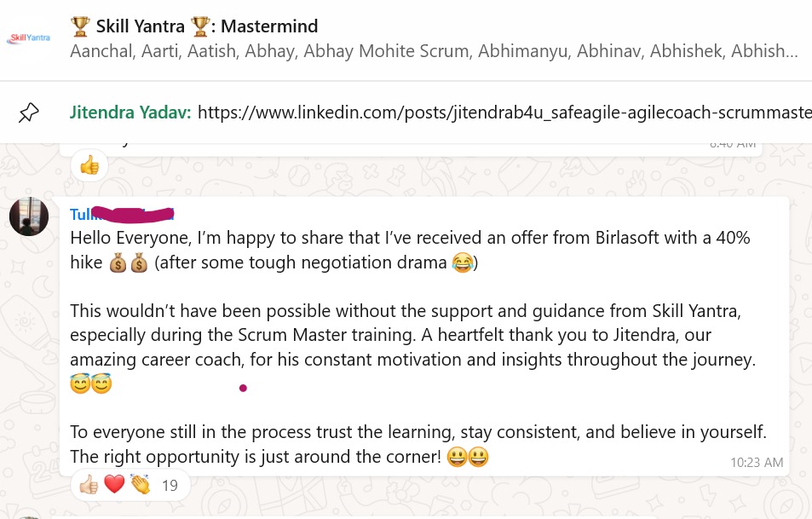Click the sender name above the Birlasoft message
812x519 pixels.
122,214
